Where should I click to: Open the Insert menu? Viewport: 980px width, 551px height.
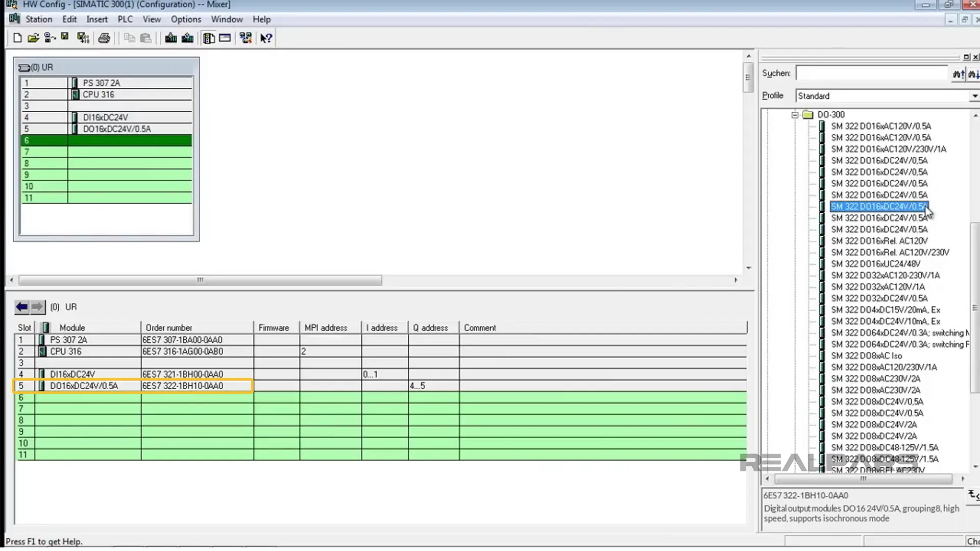pos(97,19)
